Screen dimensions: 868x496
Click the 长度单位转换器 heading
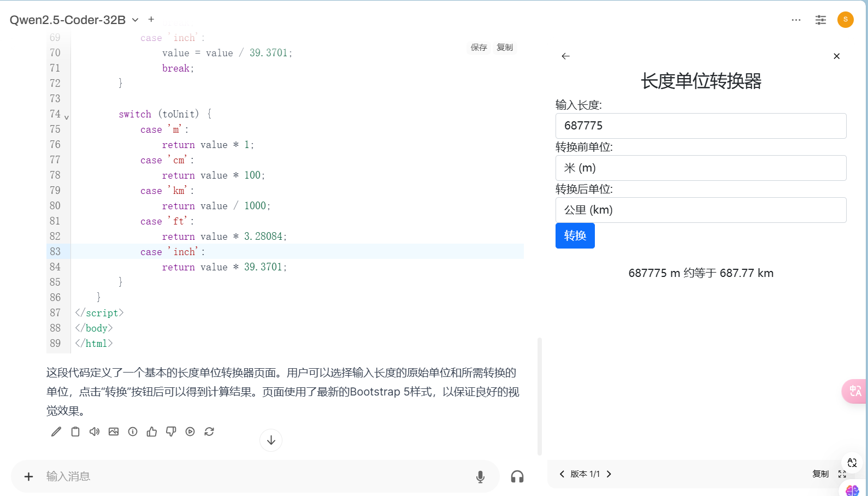coord(701,81)
